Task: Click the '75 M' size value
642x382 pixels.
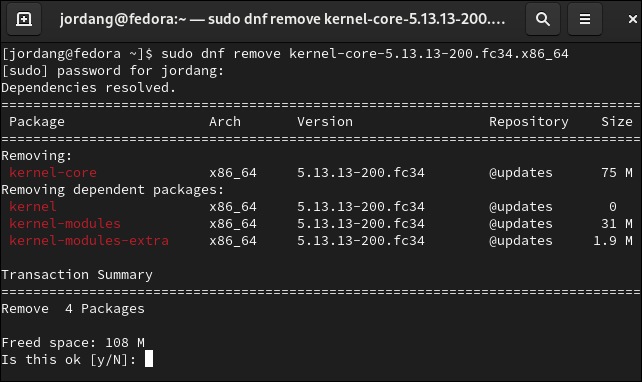Action: (617, 173)
